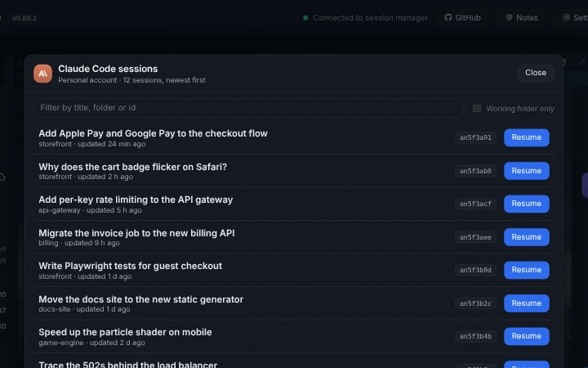Select 'Why does the cart badge flicker on Safari?' title

[x=133, y=167]
